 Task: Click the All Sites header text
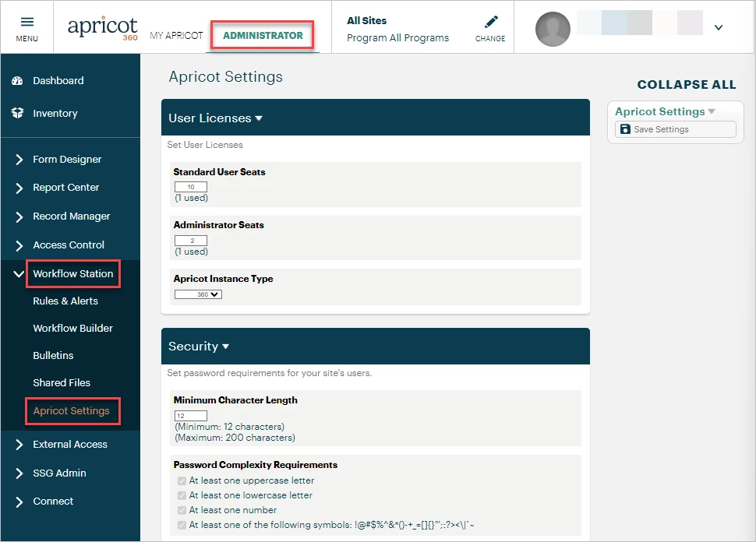pyautogui.click(x=367, y=21)
